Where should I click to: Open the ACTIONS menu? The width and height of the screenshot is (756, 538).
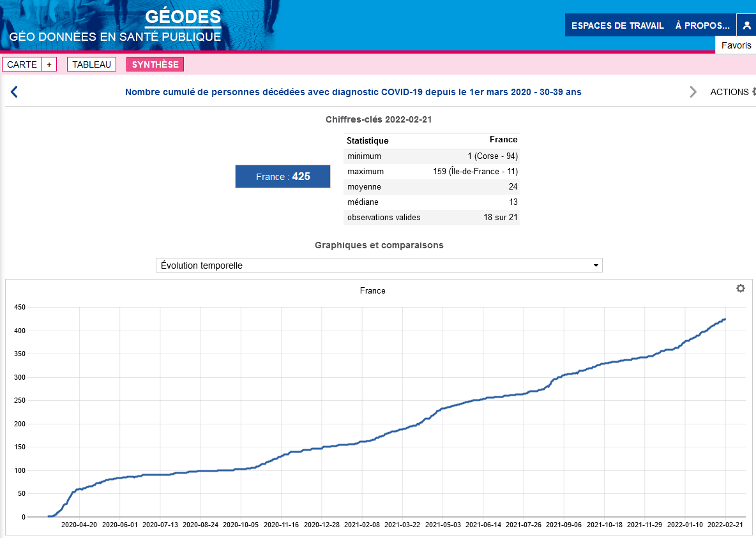[x=732, y=92]
